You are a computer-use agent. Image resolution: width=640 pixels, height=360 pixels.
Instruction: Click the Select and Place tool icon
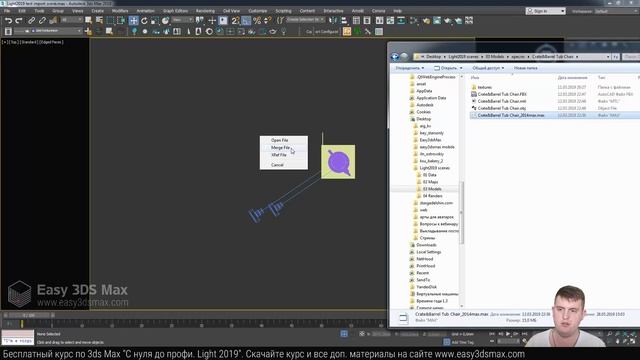[165, 20]
